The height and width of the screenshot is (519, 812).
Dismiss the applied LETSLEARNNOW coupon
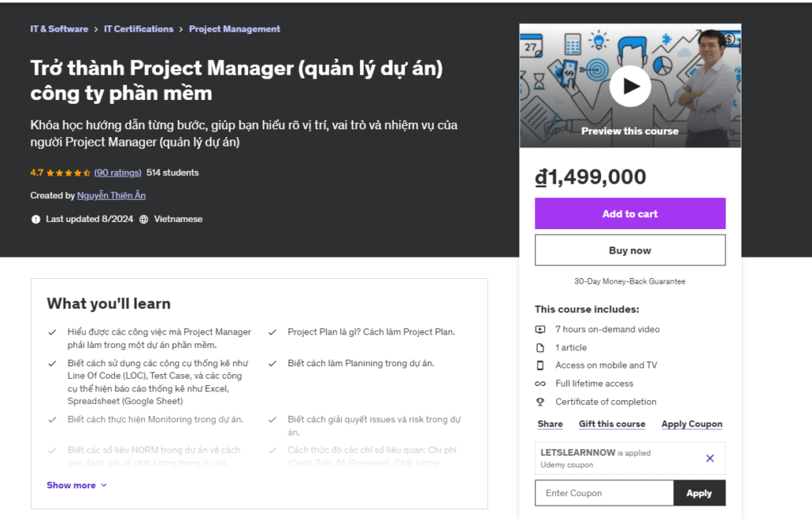[x=710, y=457]
